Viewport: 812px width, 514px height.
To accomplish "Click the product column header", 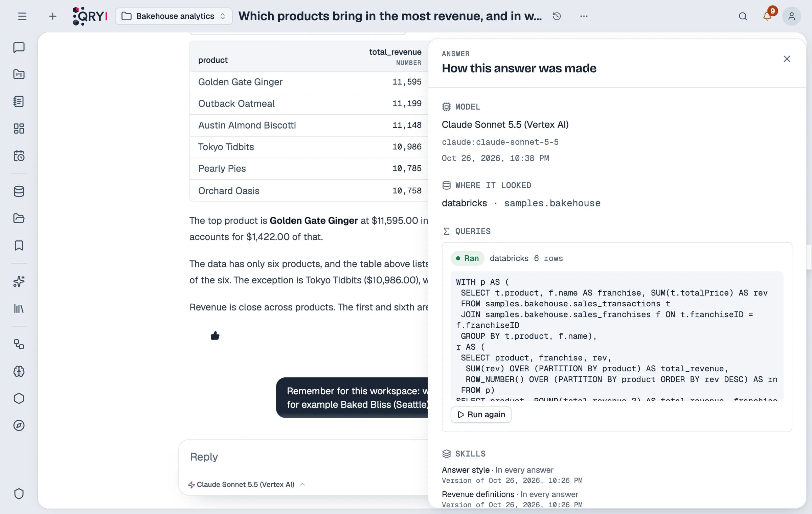I will [213, 60].
